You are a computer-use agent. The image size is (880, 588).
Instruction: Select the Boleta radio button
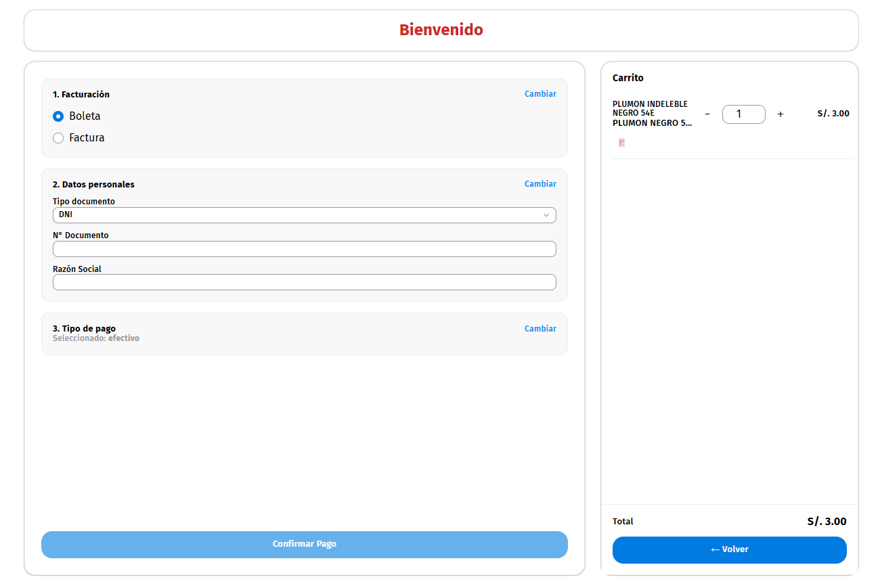pos(58,116)
